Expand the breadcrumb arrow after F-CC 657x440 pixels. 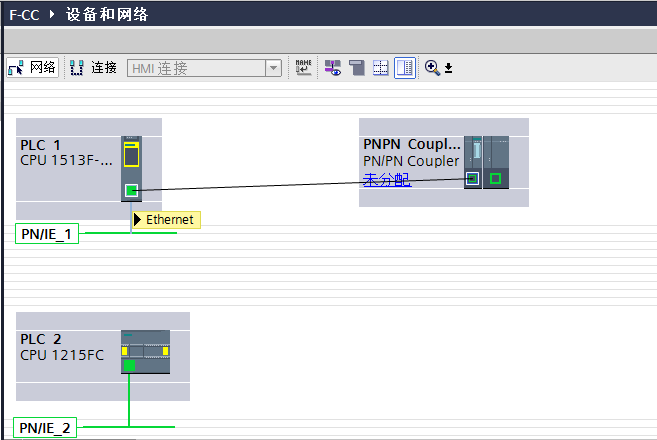pos(52,14)
